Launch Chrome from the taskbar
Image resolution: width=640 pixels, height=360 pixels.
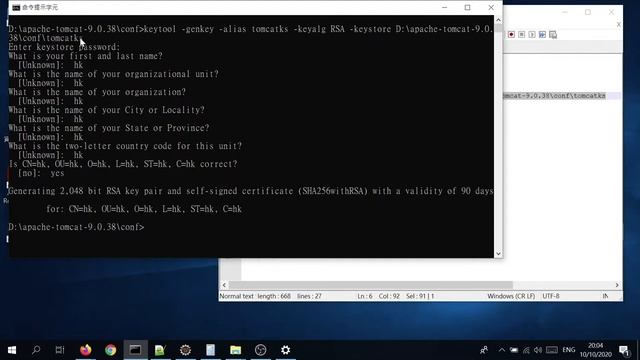(111, 350)
